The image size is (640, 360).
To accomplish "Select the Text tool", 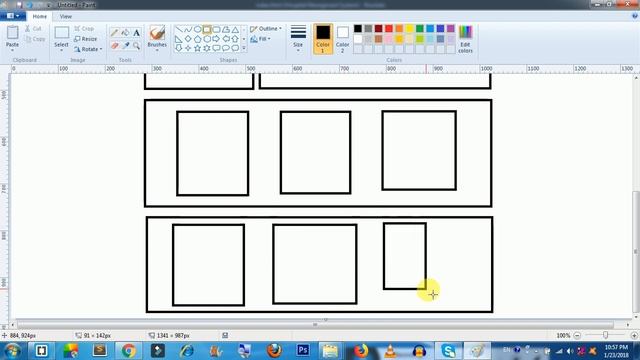I will 136,33.
